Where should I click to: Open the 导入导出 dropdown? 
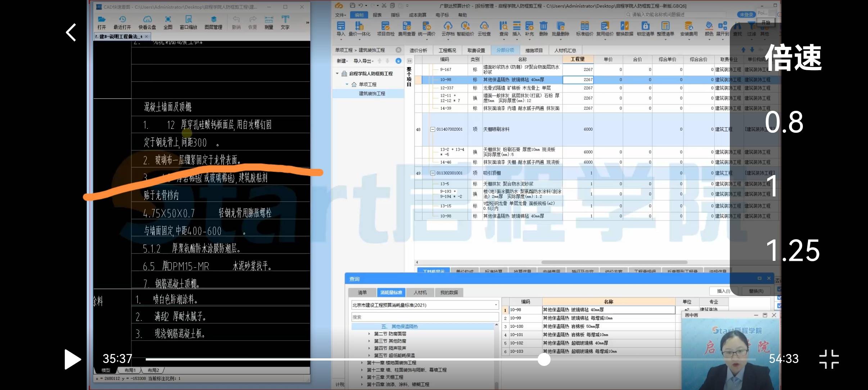click(363, 61)
